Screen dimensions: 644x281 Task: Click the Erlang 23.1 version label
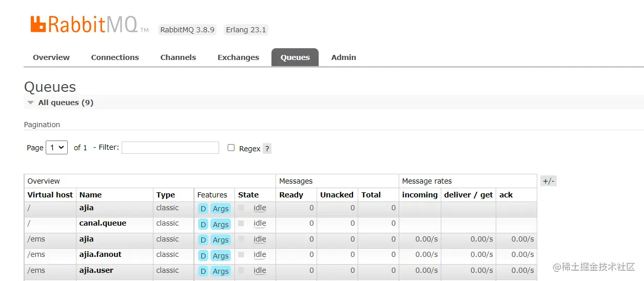pyautogui.click(x=246, y=30)
